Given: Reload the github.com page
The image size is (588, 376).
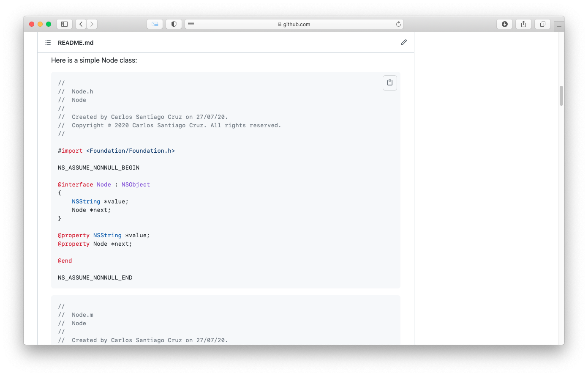Looking at the screenshot, I should (398, 24).
